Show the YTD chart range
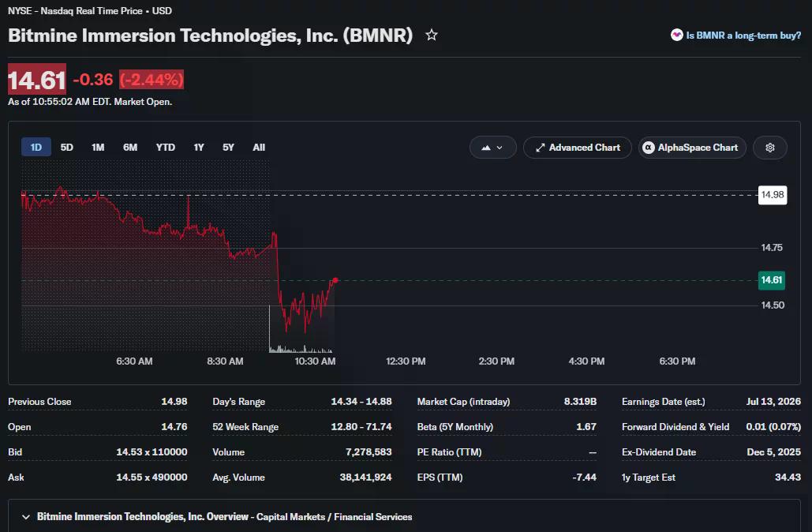Screen dimensions: 812x532 166,147
